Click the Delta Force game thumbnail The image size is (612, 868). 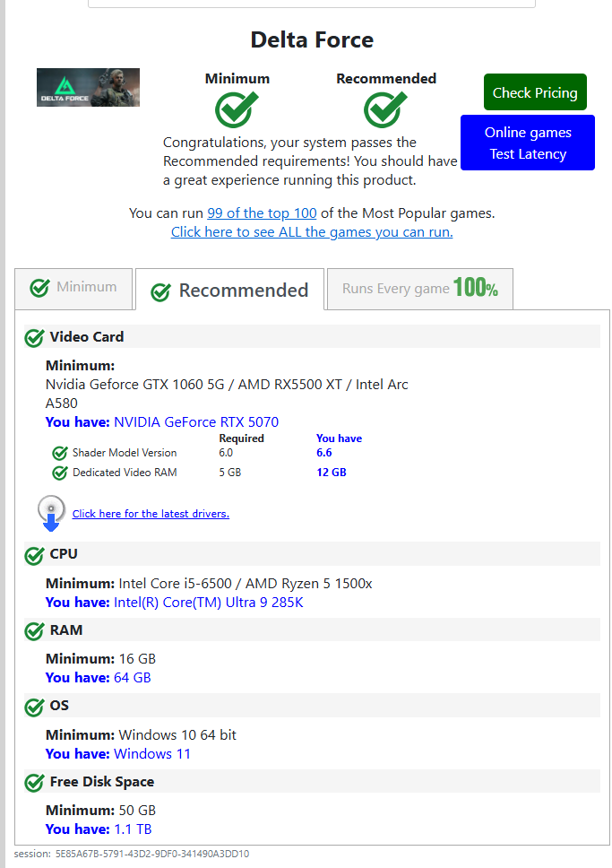pos(88,87)
